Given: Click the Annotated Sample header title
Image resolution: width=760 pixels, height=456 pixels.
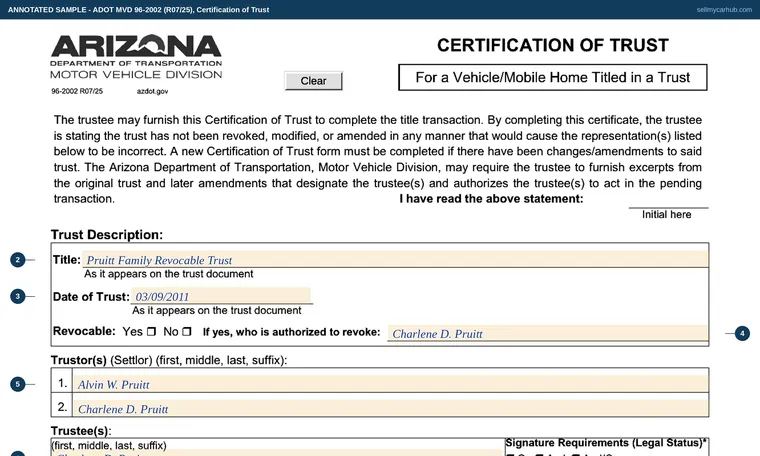Looking at the screenshot, I should (x=139, y=10).
